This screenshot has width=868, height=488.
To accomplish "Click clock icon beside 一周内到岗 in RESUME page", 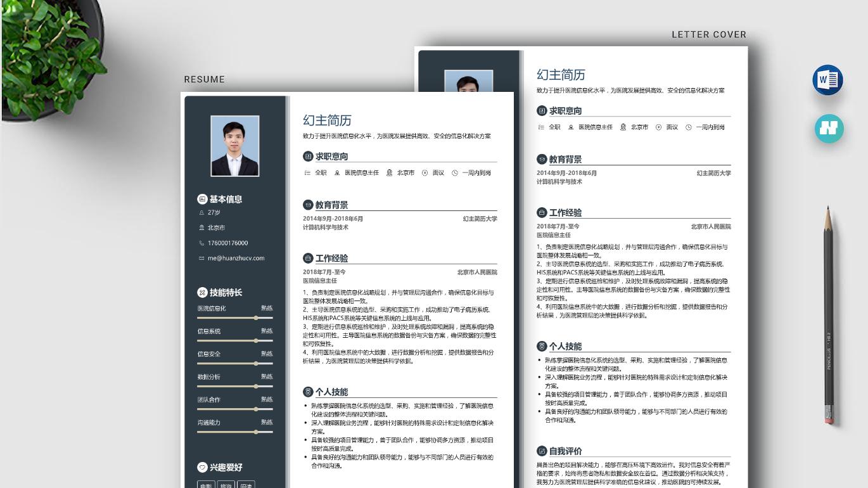I will pos(454,173).
